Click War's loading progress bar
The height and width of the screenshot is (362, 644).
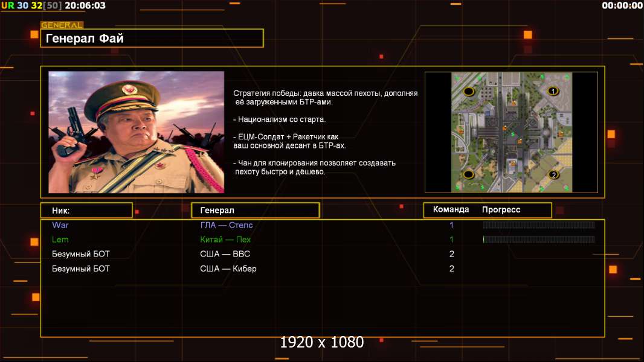[x=539, y=225]
